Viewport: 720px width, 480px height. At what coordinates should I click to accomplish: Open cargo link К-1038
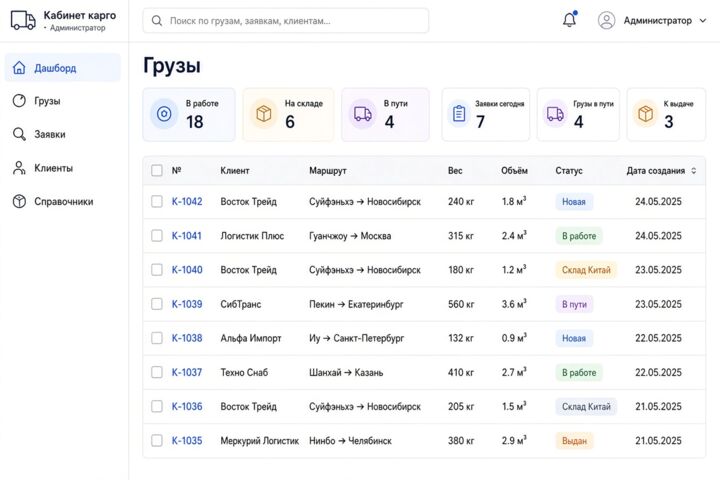pos(187,338)
